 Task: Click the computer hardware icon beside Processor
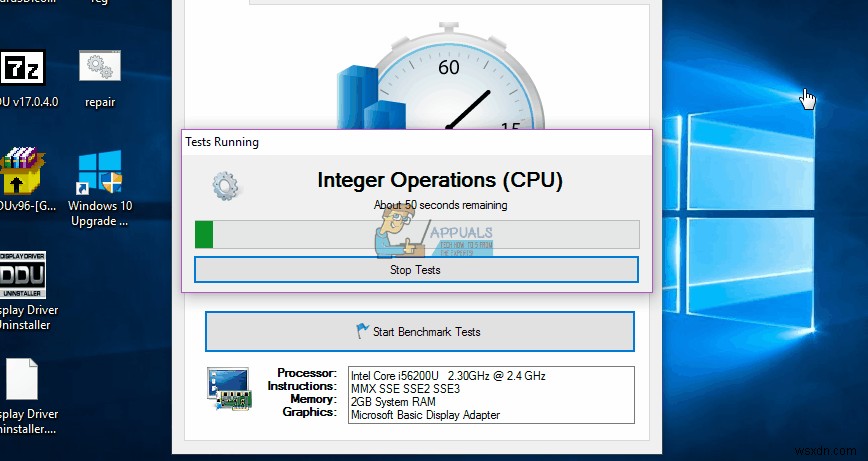pyautogui.click(x=229, y=389)
